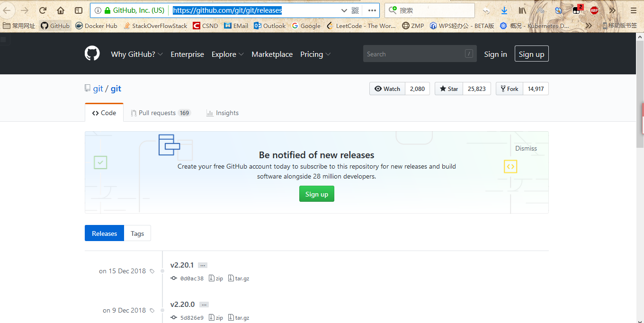Viewport: 644px width, 323px height.
Task: Click the GitHub octocat logo
Action: coord(92,54)
